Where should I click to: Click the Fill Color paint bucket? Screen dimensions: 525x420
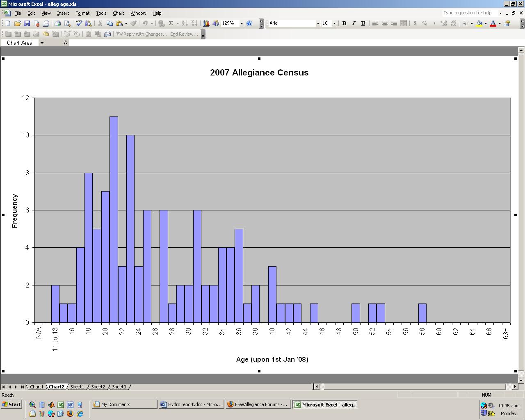479,23
